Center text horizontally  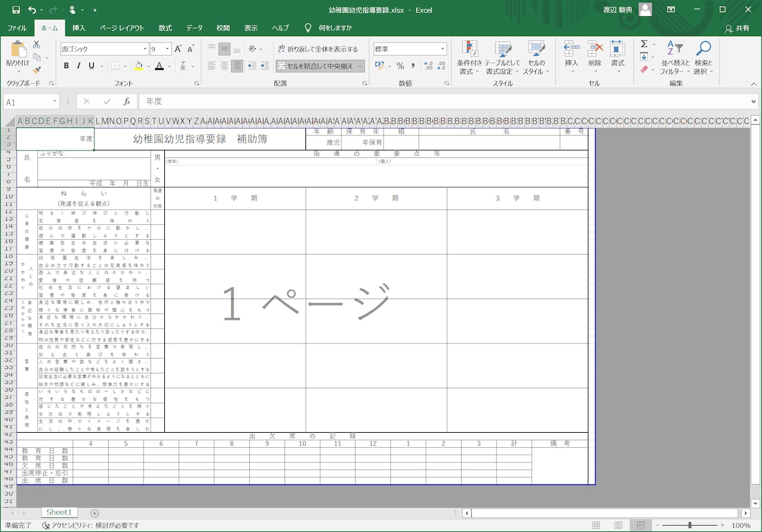tap(224, 66)
